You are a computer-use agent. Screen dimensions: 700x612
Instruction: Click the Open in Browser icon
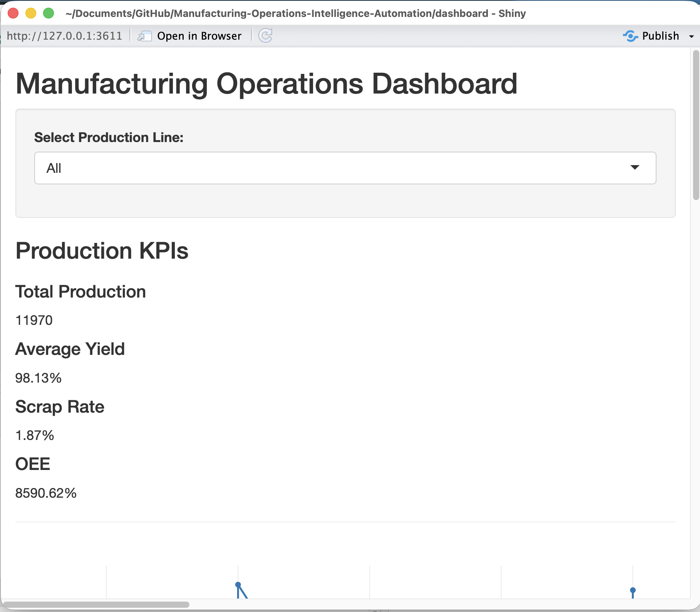(x=145, y=36)
